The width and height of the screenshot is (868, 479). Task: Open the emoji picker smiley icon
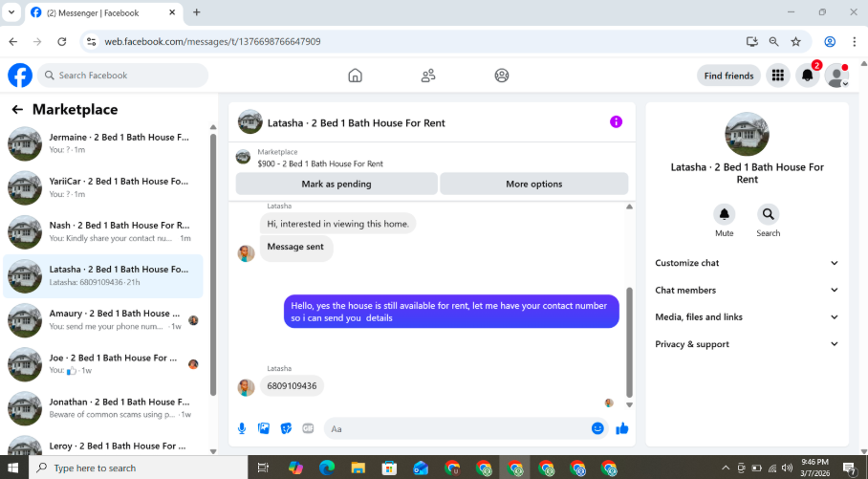(597, 428)
